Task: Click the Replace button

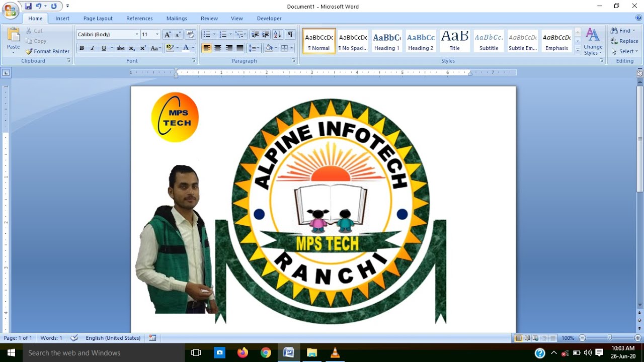Action: [x=624, y=41]
